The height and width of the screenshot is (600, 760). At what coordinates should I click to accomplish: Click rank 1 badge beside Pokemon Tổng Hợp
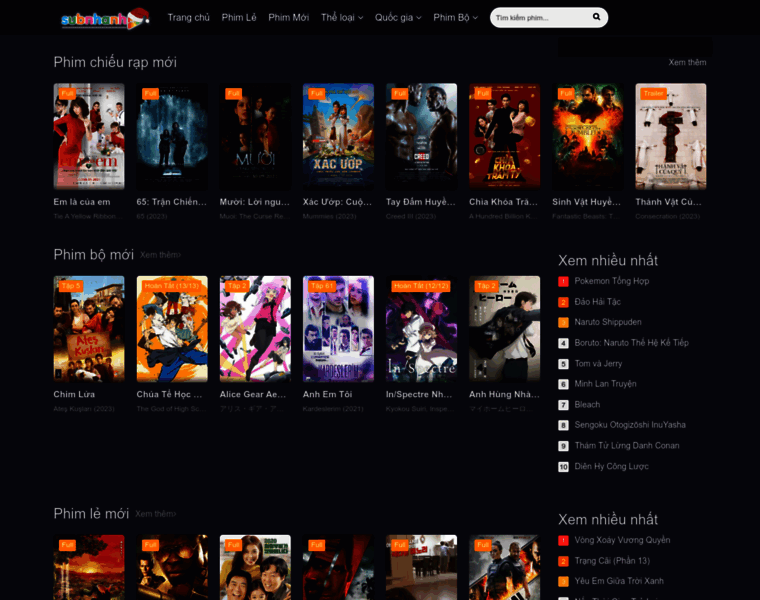tap(563, 282)
